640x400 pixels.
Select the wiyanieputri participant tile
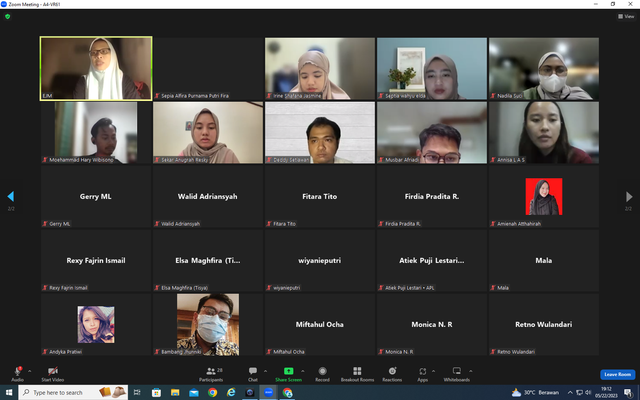click(x=320, y=260)
